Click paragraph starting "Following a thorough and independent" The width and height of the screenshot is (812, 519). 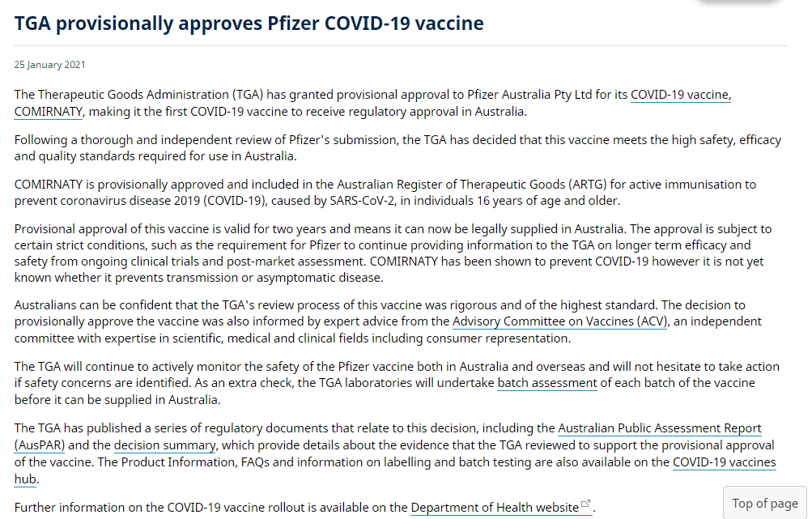coord(397,148)
